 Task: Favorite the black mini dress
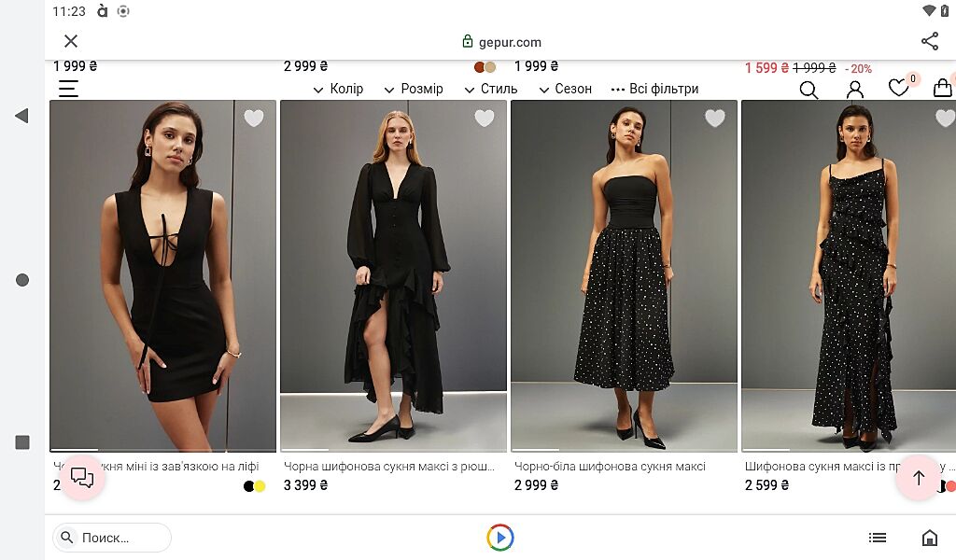click(x=254, y=119)
